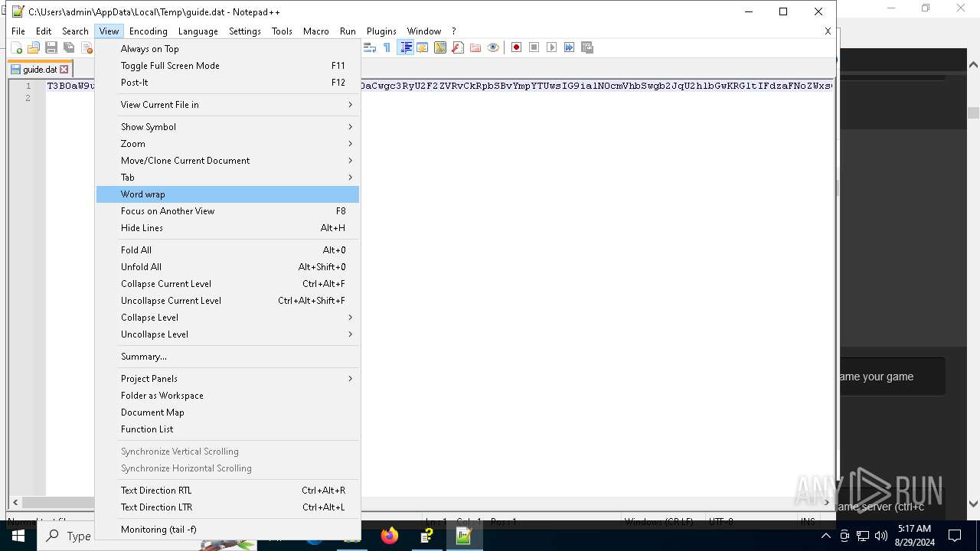Click the New file toolbar icon
Image resolution: width=980 pixels, height=551 pixels.
coord(16,47)
